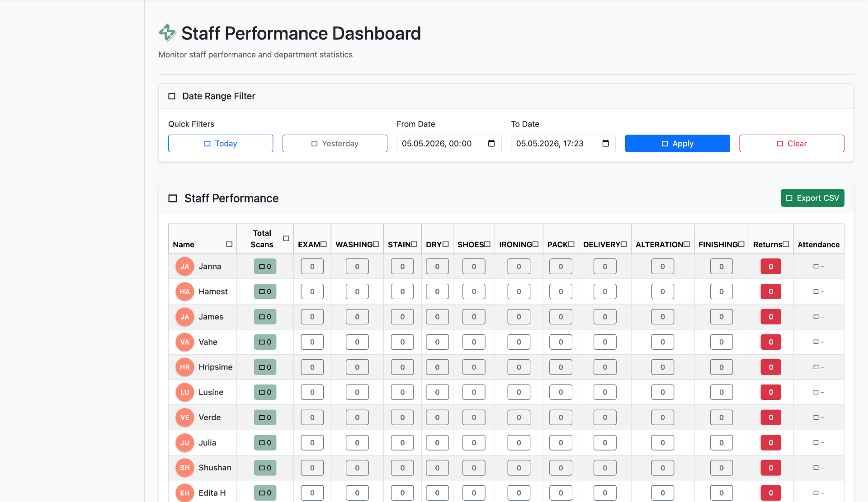Click Edita H's Total Scans badge

[265, 493]
